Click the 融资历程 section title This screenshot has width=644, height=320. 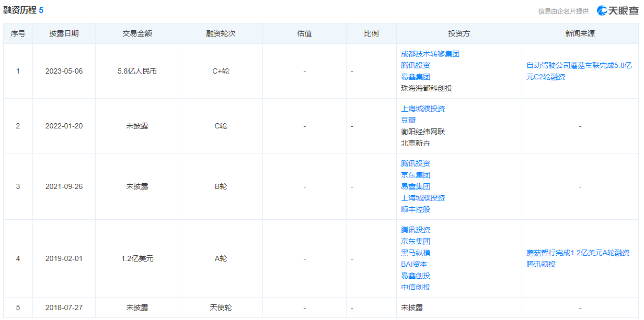[x=20, y=10]
